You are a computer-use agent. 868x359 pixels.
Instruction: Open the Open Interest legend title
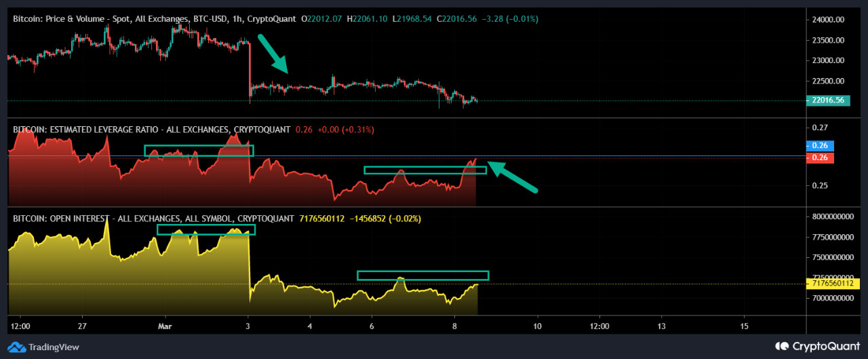point(152,219)
